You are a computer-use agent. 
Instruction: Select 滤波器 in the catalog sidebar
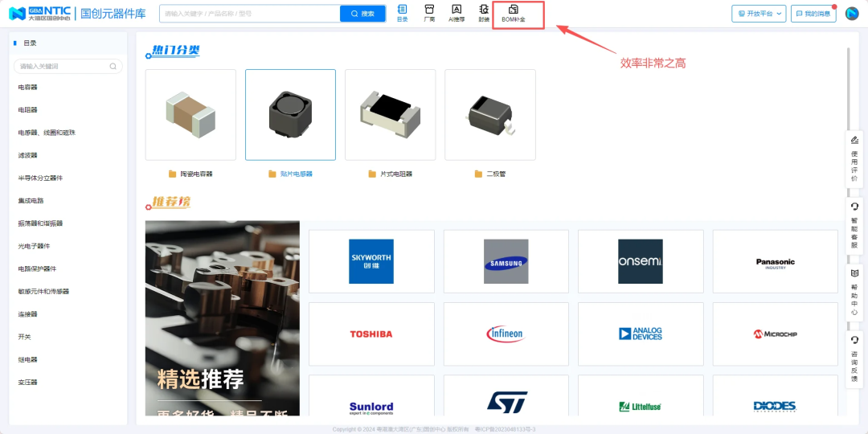(27, 156)
